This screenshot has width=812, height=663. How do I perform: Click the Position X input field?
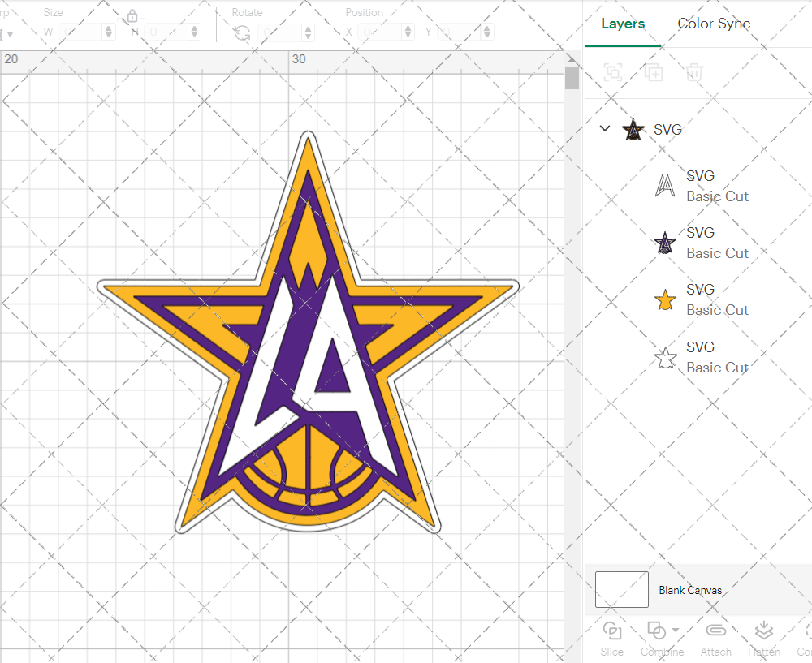tap(380, 32)
